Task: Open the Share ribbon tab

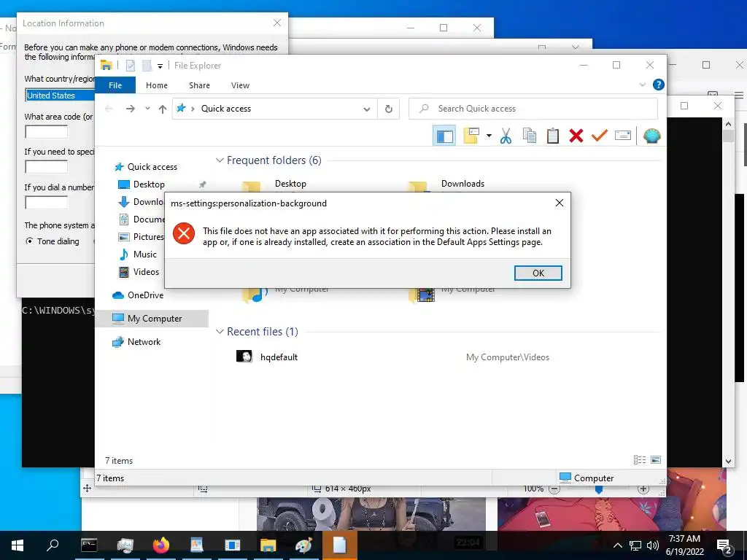Action: 199,85
